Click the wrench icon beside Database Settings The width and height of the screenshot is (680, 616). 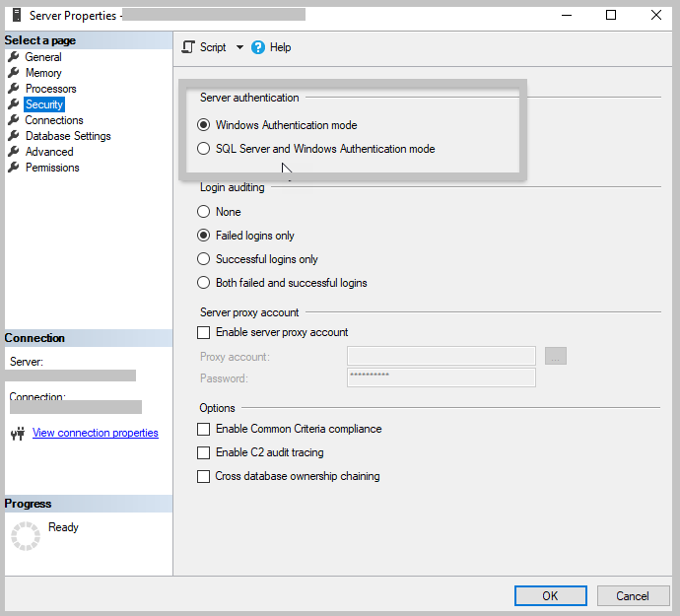click(14, 136)
